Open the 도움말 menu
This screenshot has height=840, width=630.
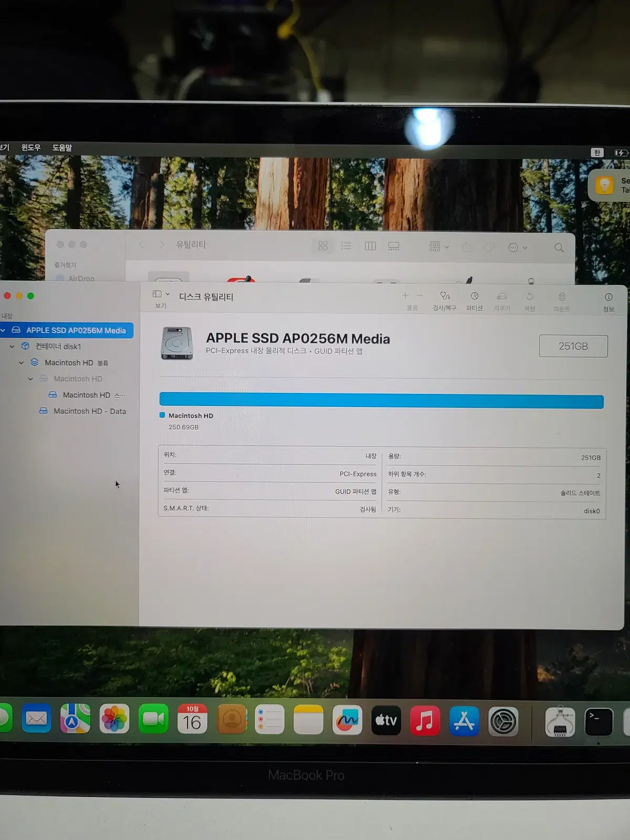62,148
